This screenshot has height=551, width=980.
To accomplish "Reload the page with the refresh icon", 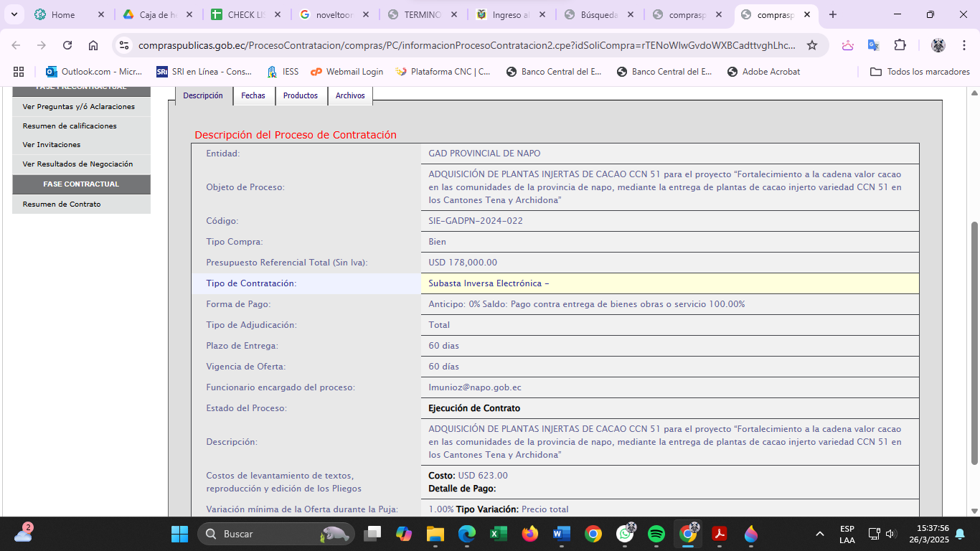I will pos(67,45).
